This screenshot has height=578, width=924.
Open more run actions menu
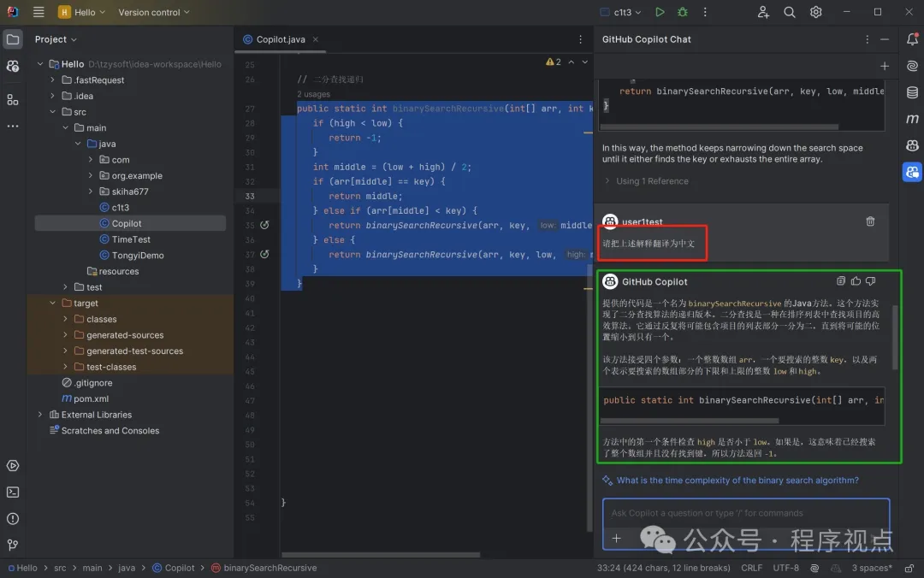pos(705,12)
